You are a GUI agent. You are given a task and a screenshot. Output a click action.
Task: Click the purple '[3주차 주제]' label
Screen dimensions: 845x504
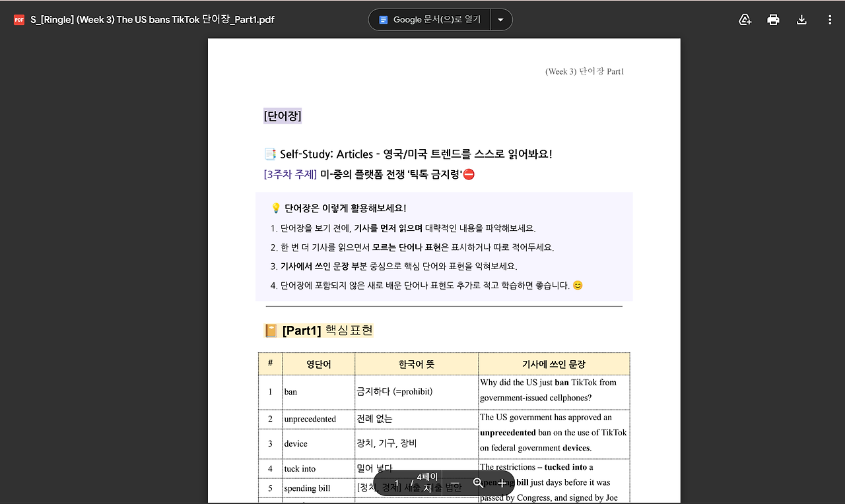click(290, 174)
